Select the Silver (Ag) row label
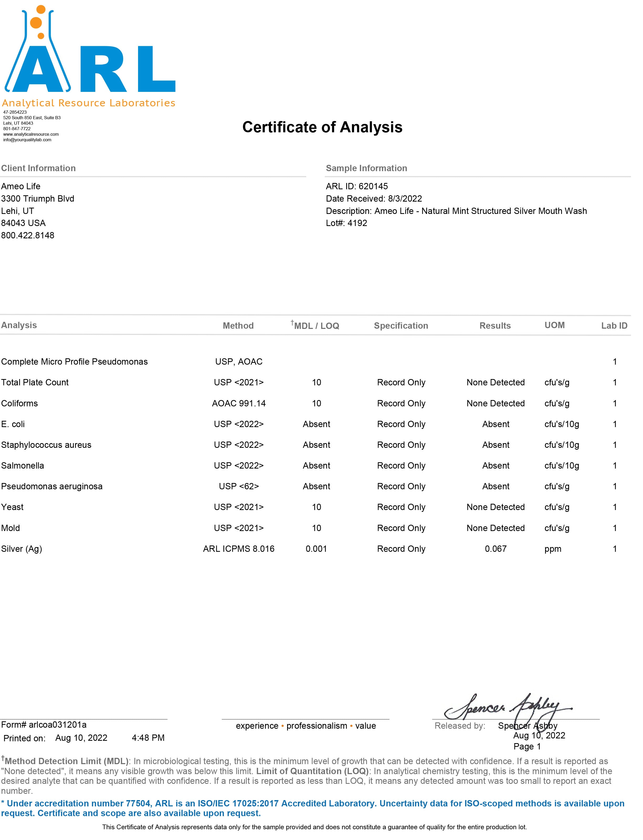This screenshot has width=643, height=840. pos(22,549)
